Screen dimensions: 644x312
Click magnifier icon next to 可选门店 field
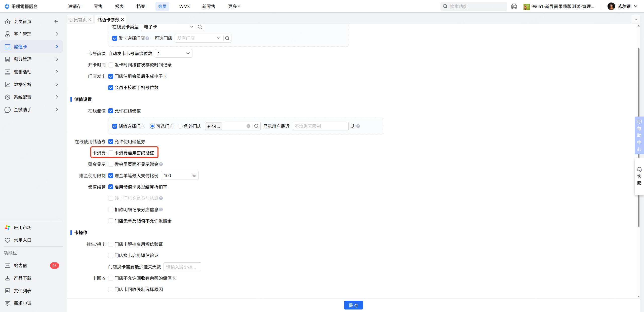227,38
